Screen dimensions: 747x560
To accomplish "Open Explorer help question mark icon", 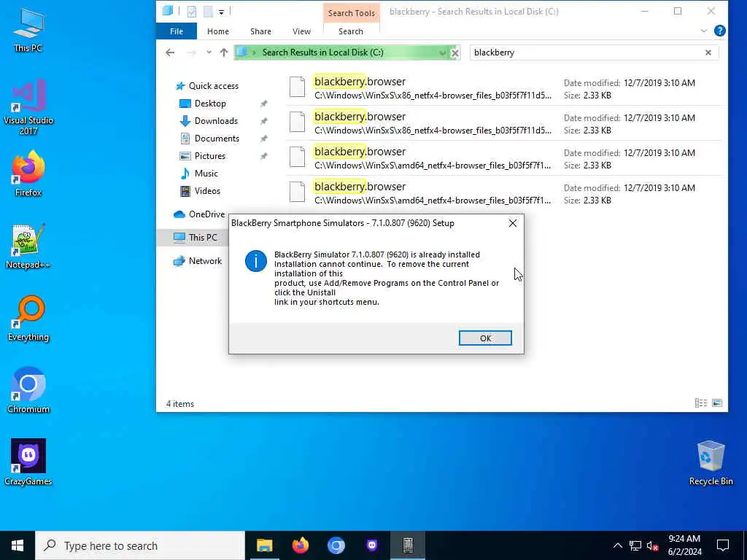I will [720, 31].
